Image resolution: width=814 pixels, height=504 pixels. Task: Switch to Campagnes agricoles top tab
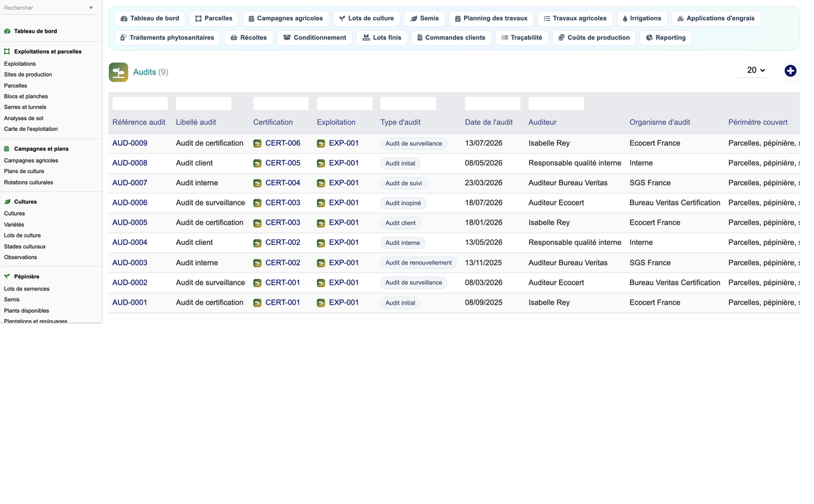286,18
